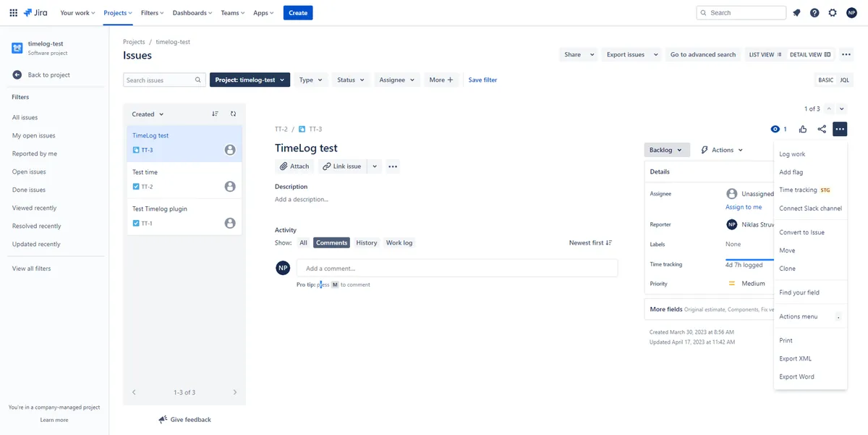Click the thumbs-up vote icon
This screenshot has height=435, width=868.
point(803,129)
